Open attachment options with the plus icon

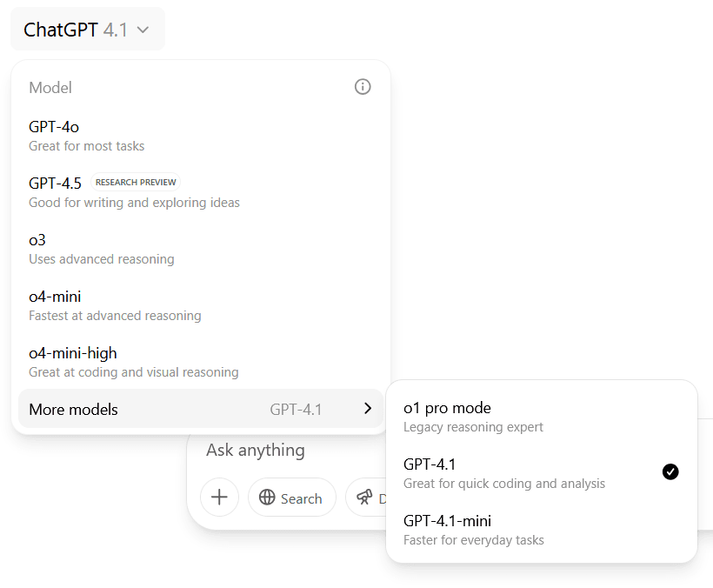[x=219, y=497]
